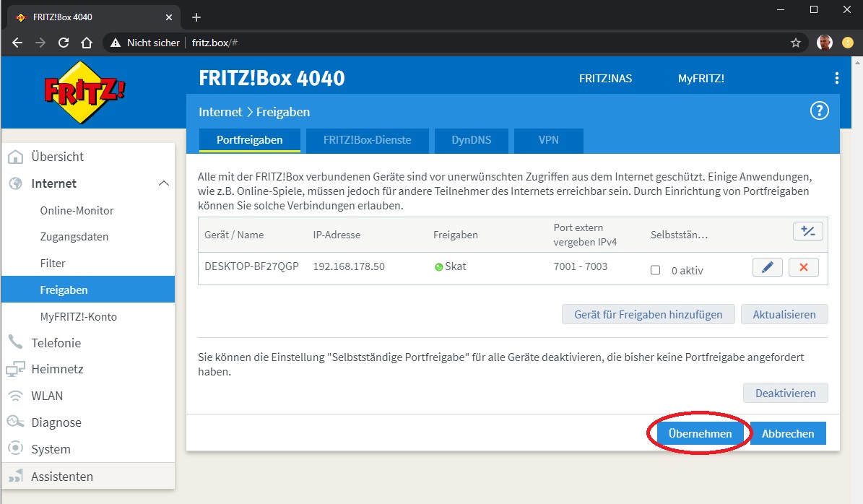Image resolution: width=863 pixels, height=504 pixels.
Task: Click the FRITZ! logo
Action: point(86,92)
